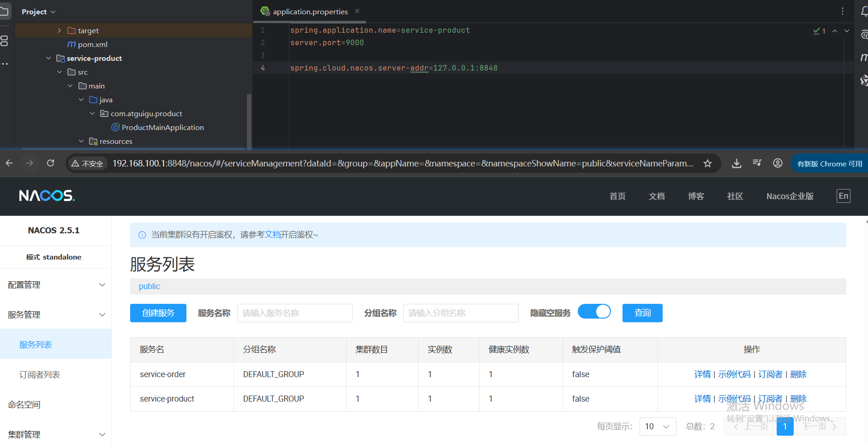Open the Project tool window folder icon
This screenshot has width=868, height=444.
pos(4,12)
